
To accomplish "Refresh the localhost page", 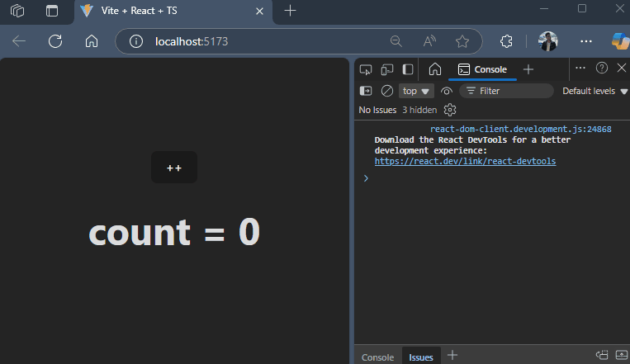I will 55,41.
